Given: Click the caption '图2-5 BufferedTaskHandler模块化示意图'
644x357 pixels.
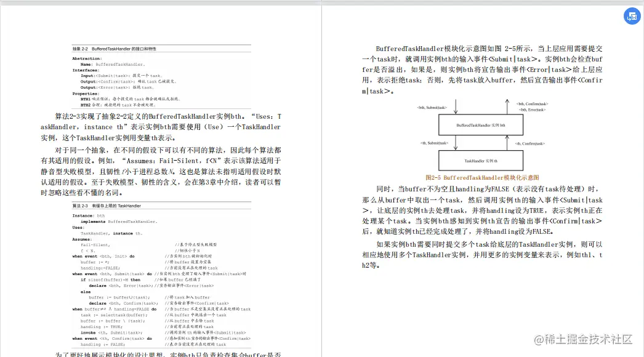Looking at the screenshot, I should point(482,177).
